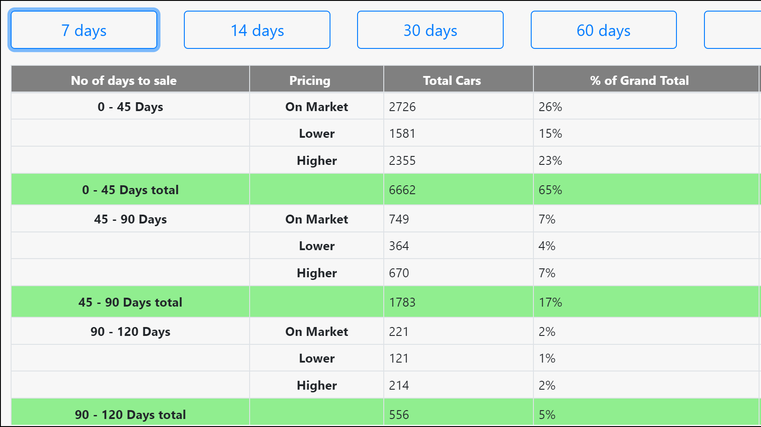Click the Pricing column header
The width and height of the screenshot is (761, 427).
tap(316, 80)
